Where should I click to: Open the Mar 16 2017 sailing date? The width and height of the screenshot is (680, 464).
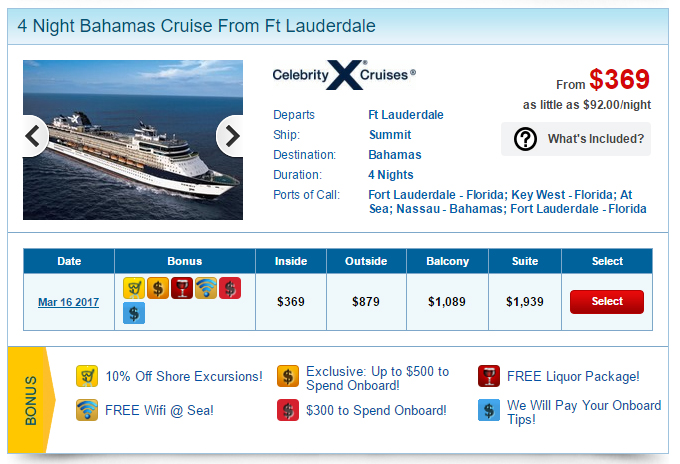69,302
